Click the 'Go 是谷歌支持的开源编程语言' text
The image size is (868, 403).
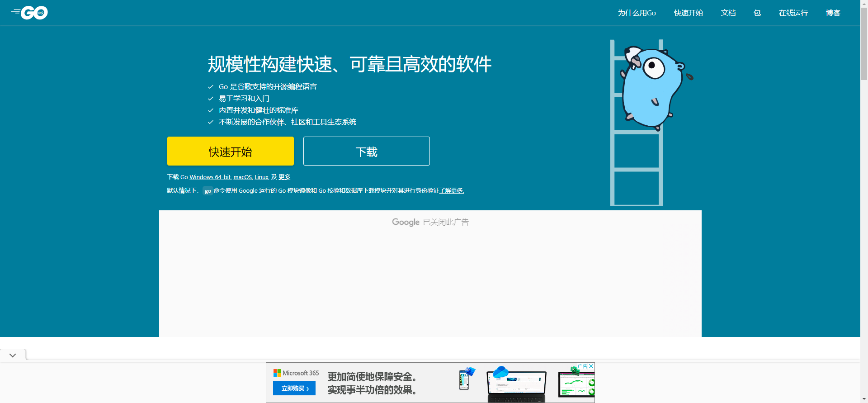(x=268, y=87)
